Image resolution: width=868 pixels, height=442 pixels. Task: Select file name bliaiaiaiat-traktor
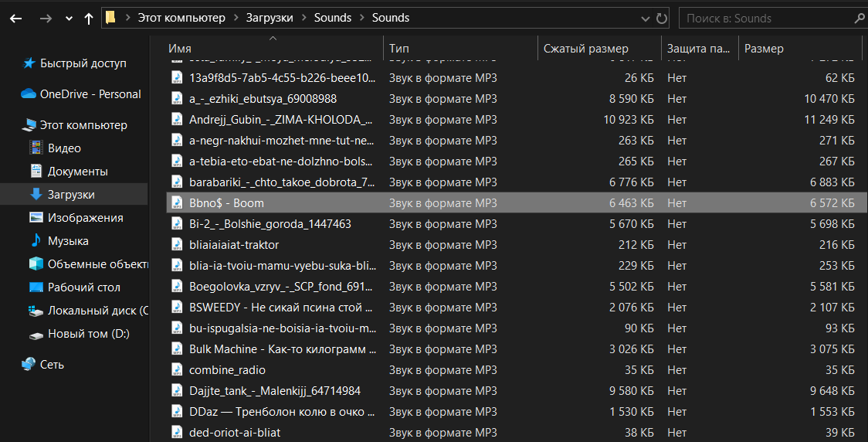(x=234, y=245)
